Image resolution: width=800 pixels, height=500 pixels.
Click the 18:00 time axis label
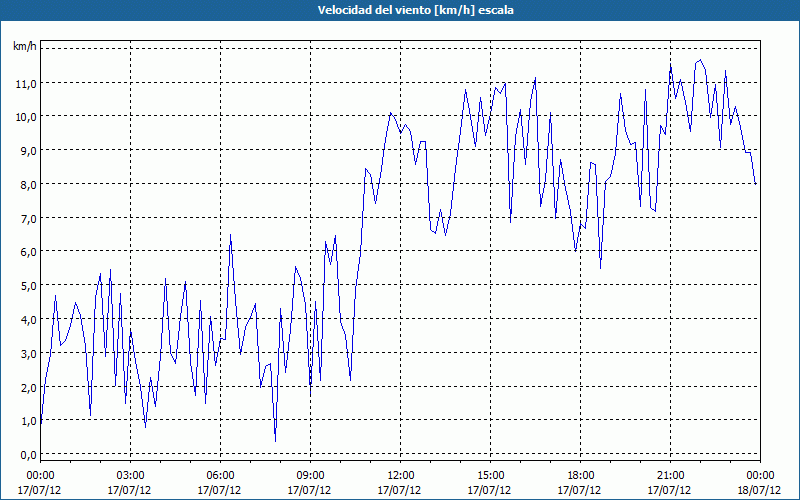coord(581,476)
